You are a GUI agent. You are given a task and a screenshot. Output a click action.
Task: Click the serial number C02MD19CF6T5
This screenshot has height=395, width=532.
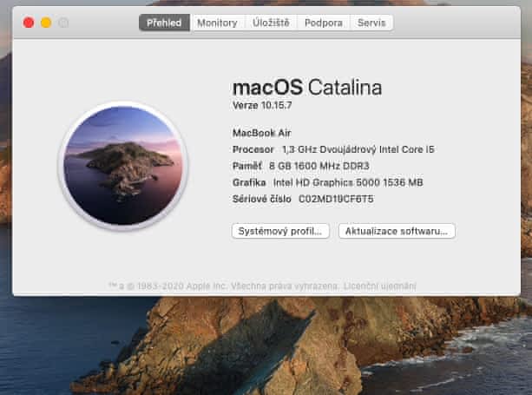[336, 199]
